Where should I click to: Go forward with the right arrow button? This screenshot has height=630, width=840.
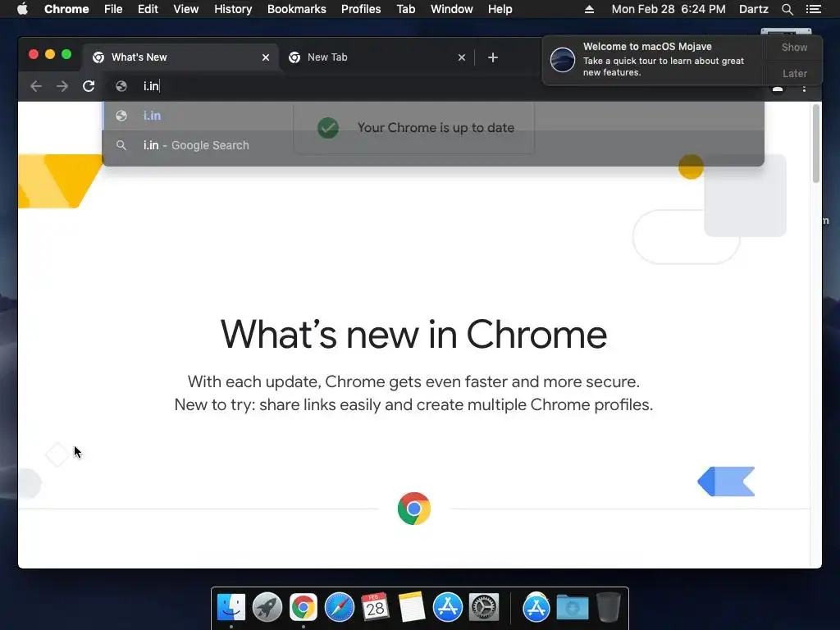tap(62, 86)
